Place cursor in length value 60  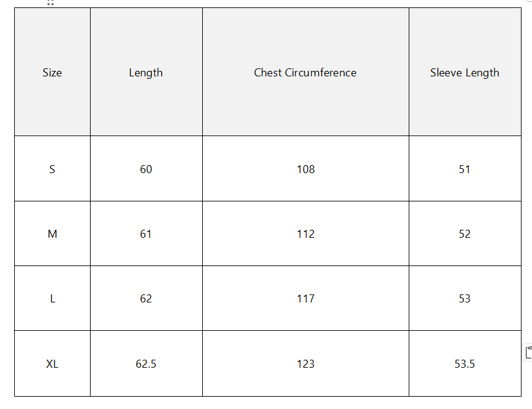tap(146, 169)
